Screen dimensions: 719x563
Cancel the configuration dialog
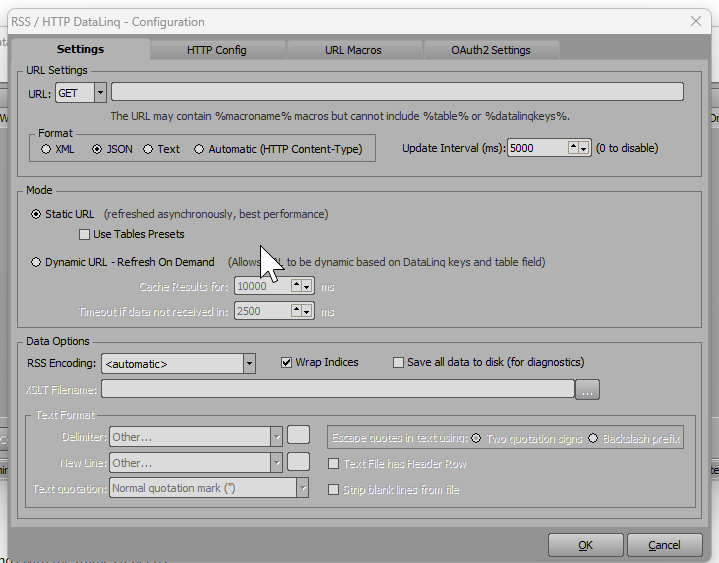[x=664, y=545]
